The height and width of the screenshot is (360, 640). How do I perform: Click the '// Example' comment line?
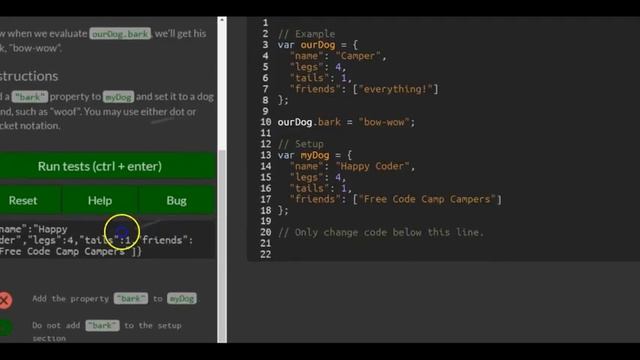point(307,34)
